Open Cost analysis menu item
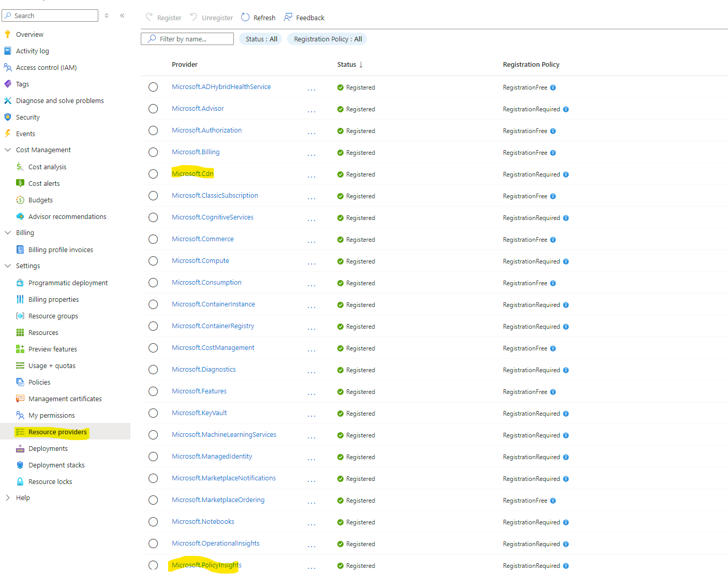The image size is (728, 587). click(48, 167)
